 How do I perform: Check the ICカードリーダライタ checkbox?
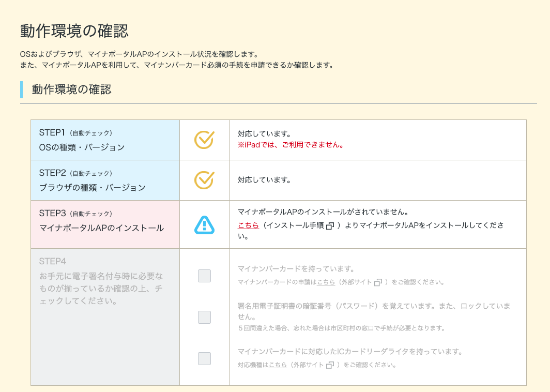[204, 359]
